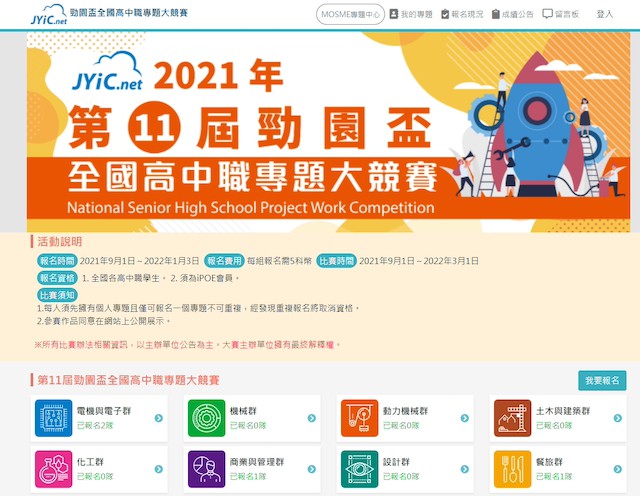This screenshot has width=640, height=496.
Task: Click the 我要報名 button
Action: pos(602,380)
